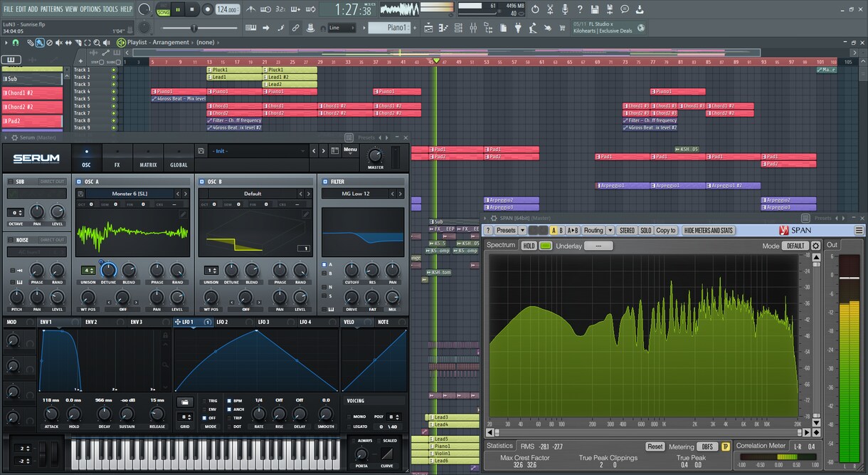Go to next OSC A wavetable arrow
Screen dimensions: 868x475
(186, 194)
